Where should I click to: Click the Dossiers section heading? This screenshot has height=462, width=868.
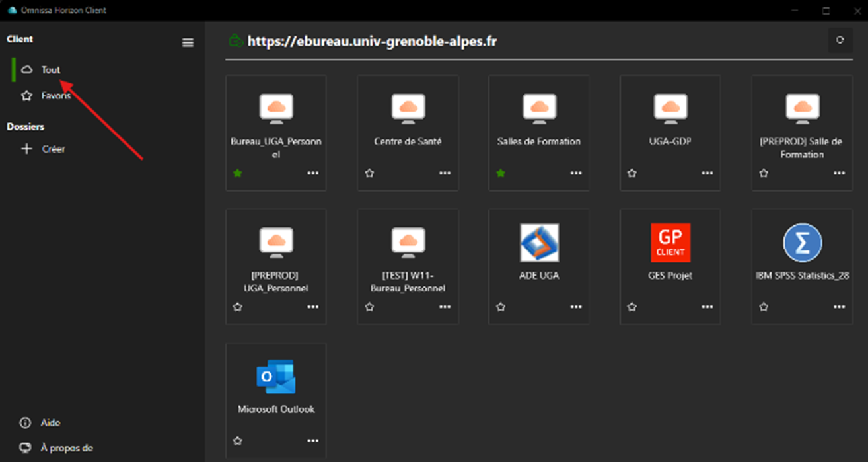click(x=25, y=126)
